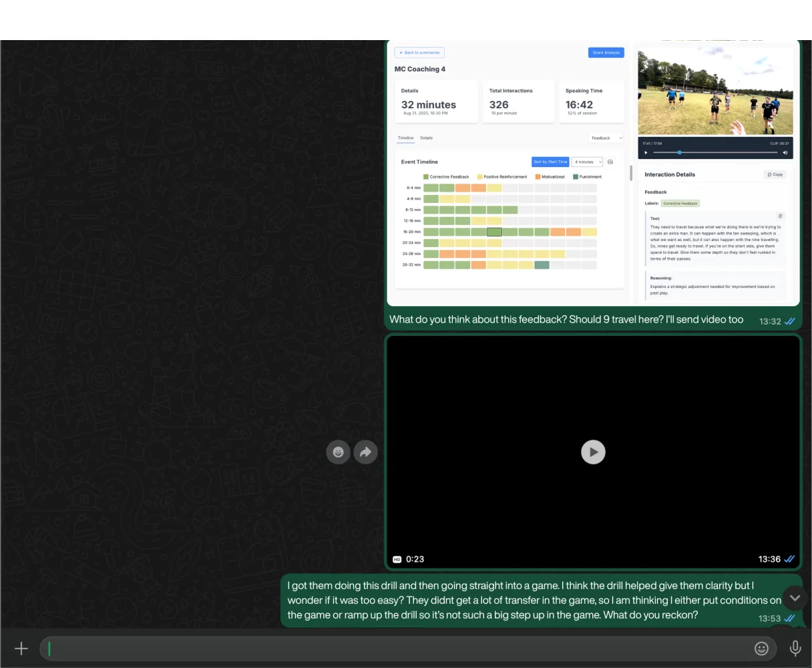Click the Event Timeline heading
The width and height of the screenshot is (812, 668).
coord(419,162)
